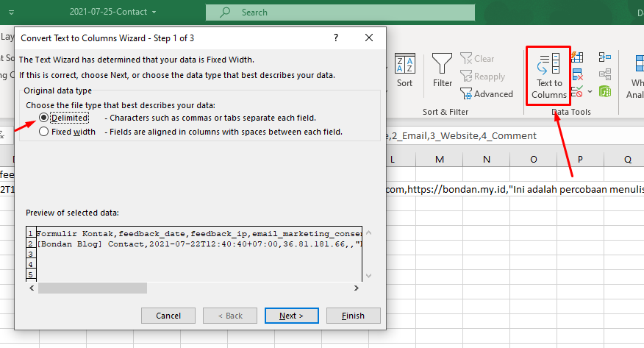Viewport: 644px width, 348px height.
Task: Click Consolidate icon in Data Tools
Action: tap(604, 57)
